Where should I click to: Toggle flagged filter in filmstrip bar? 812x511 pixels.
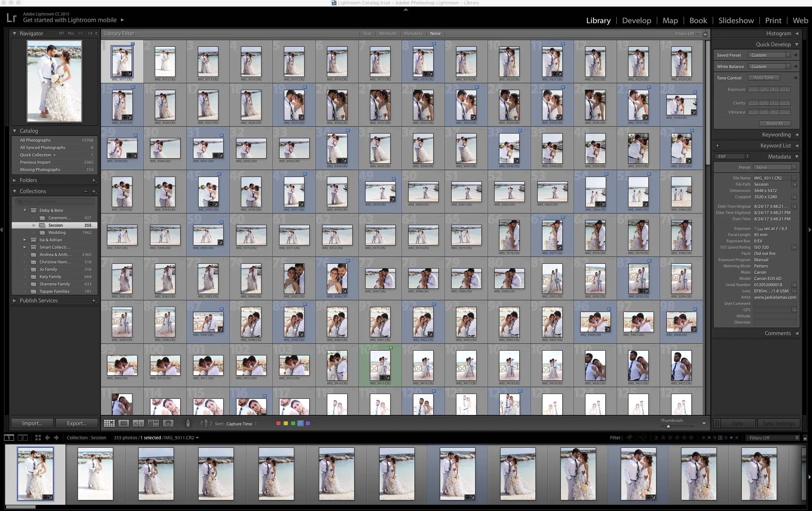coord(630,438)
